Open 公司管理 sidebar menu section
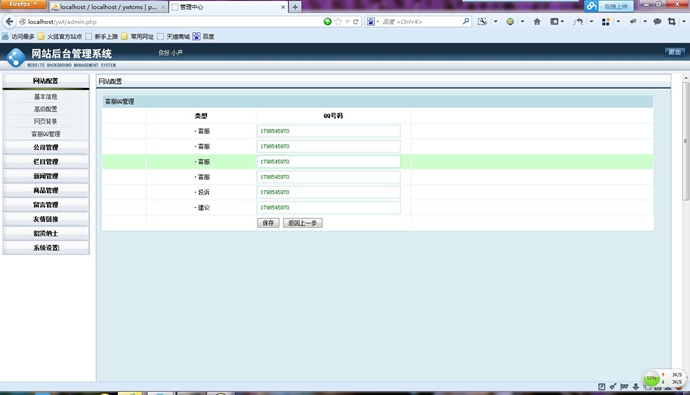The height and width of the screenshot is (395, 690). (46, 147)
